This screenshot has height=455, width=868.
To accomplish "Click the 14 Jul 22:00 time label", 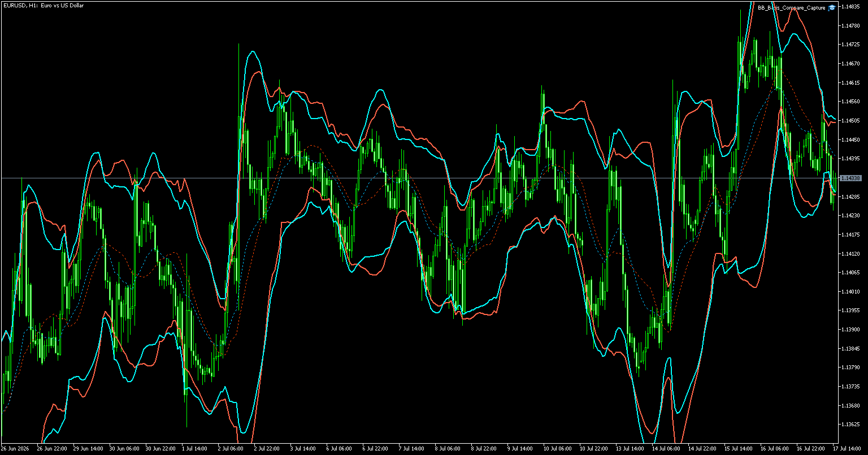I will click(x=702, y=449).
